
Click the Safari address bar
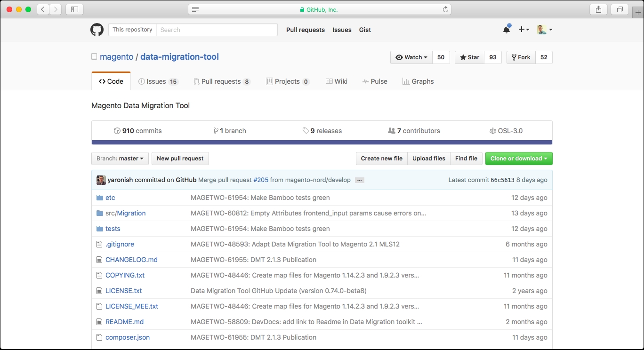click(x=320, y=9)
